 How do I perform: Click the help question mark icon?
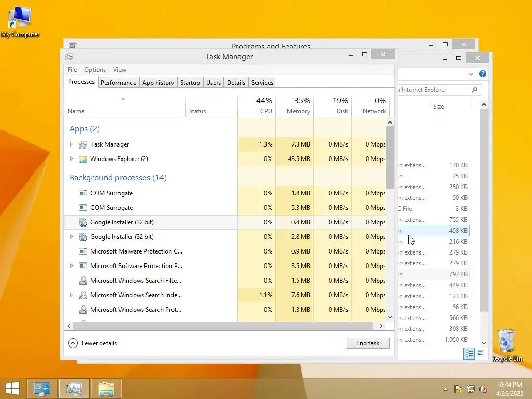click(483, 74)
